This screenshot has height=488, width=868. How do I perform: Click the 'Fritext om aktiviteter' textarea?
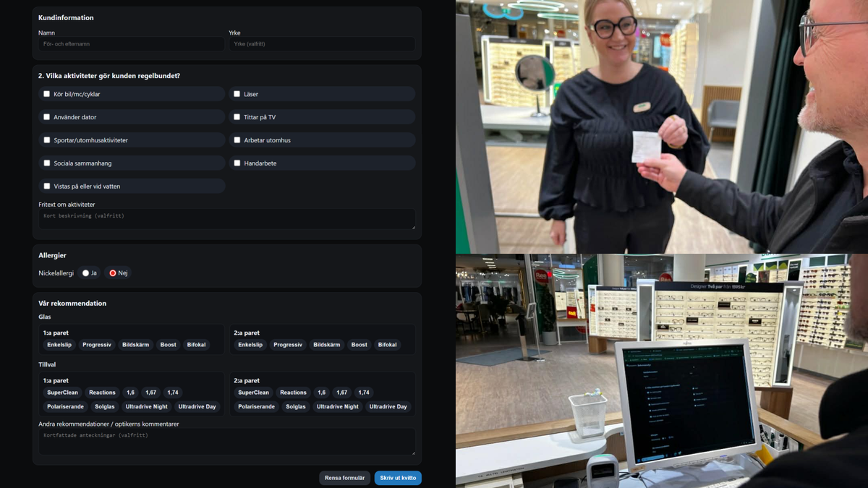pos(226,219)
